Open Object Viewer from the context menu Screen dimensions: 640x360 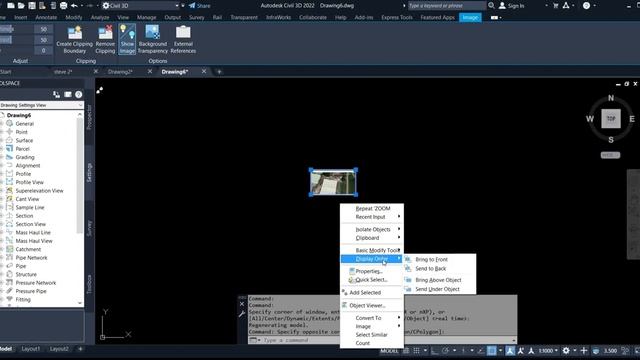(372, 305)
